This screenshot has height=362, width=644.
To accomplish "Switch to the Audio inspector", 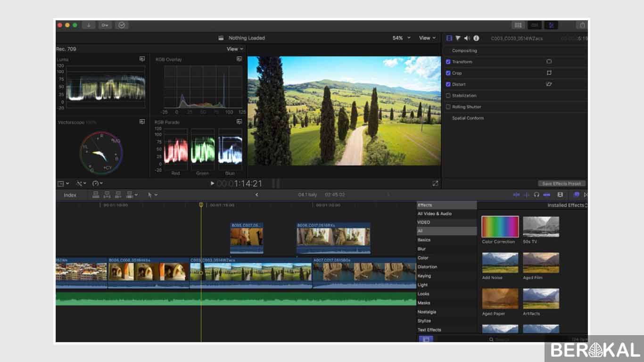I will click(466, 38).
